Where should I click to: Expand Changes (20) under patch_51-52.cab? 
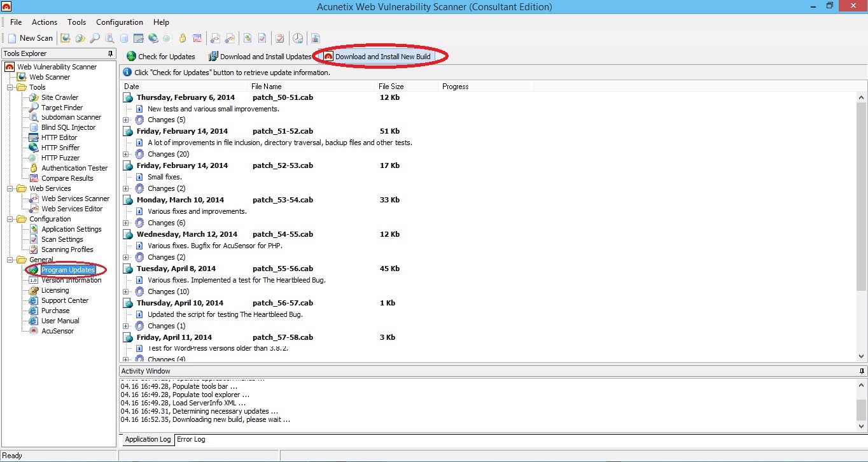tap(125, 154)
